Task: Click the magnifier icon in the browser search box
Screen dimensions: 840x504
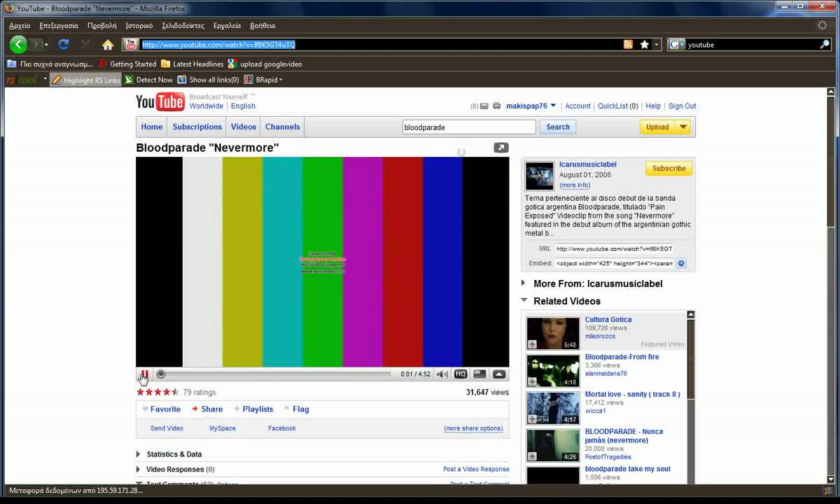Action: [x=825, y=44]
